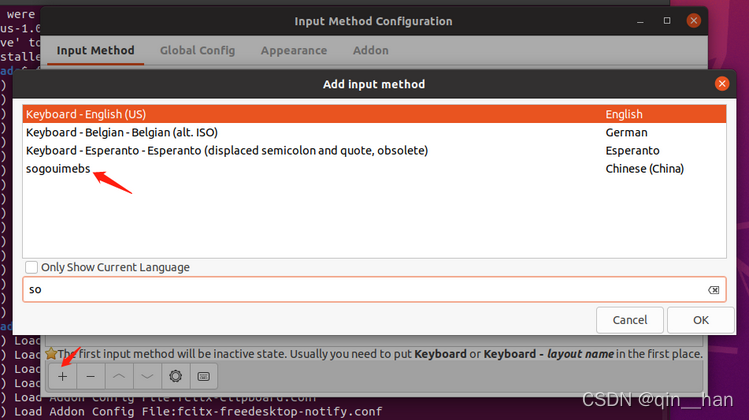Maximize the Input Method Configuration window
Viewport: 749px width, 420px height.
(x=667, y=21)
